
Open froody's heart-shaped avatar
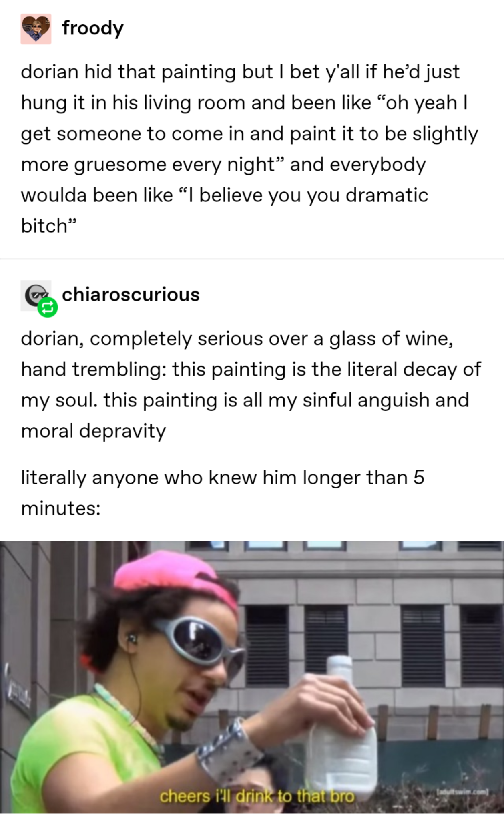[36, 29]
